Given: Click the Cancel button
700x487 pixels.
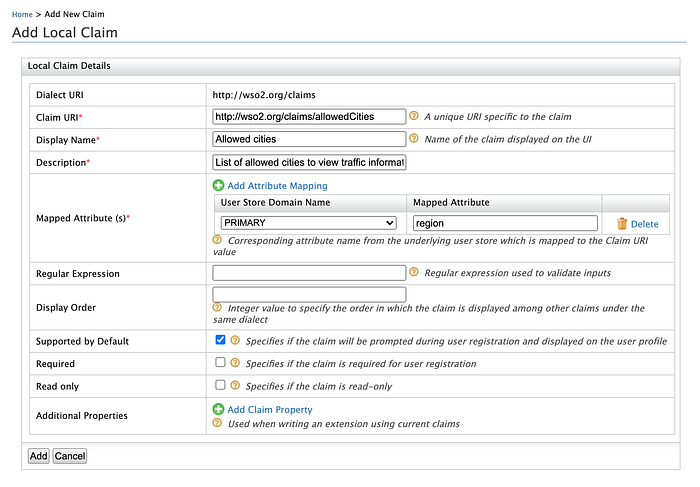Looking at the screenshot, I should point(70,456).
